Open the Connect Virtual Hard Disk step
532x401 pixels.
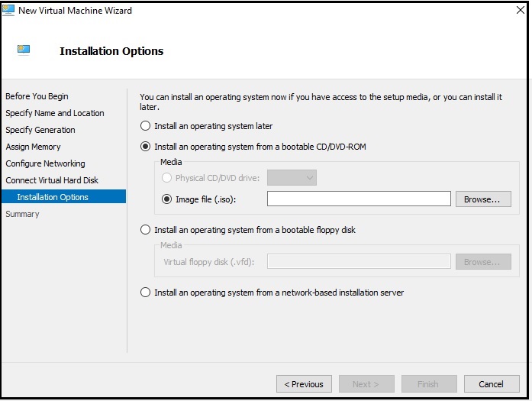(52, 180)
